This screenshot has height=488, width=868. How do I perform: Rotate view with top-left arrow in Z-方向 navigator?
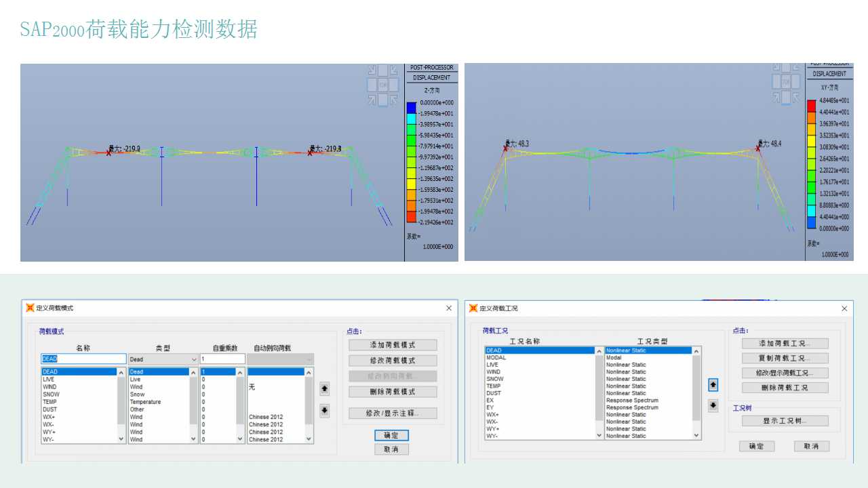coord(372,70)
